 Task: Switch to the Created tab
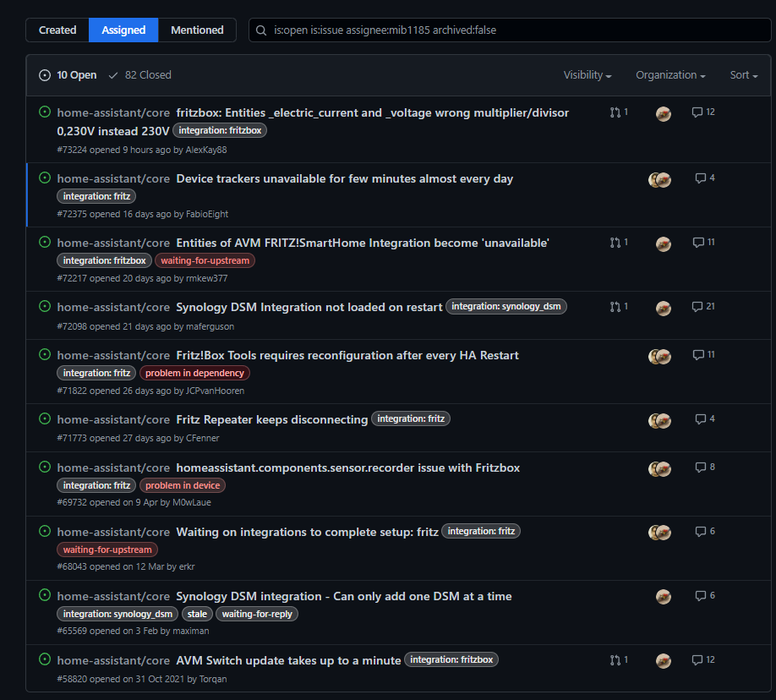click(x=57, y=30)
